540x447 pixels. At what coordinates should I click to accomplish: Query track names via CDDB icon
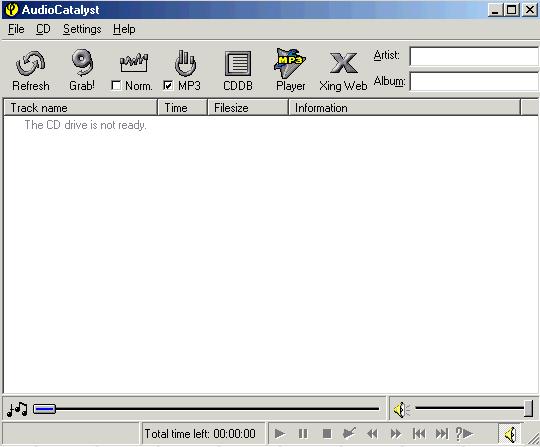tap(238, 64)
